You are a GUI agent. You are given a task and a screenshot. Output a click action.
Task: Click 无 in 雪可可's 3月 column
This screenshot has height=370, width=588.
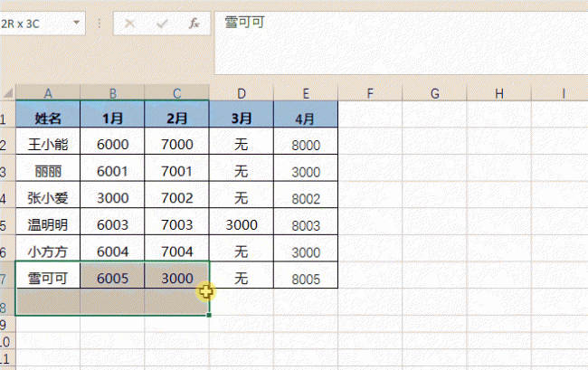point(242,275)
